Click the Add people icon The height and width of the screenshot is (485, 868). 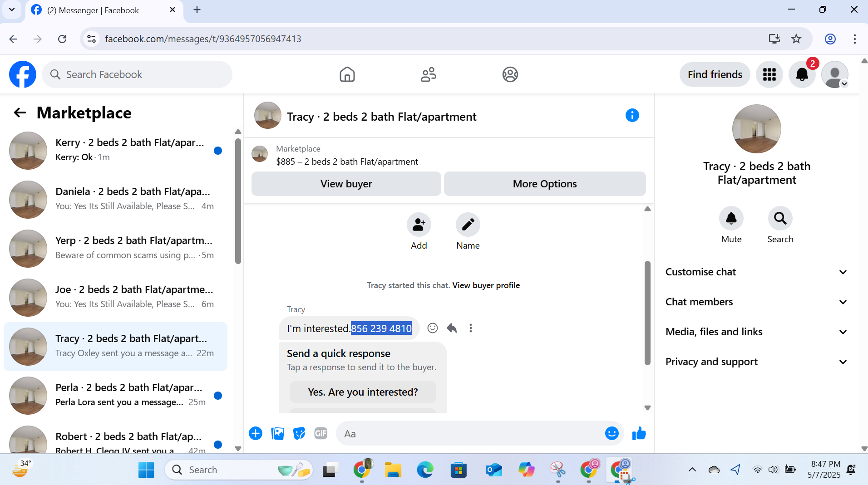point(419,225)
